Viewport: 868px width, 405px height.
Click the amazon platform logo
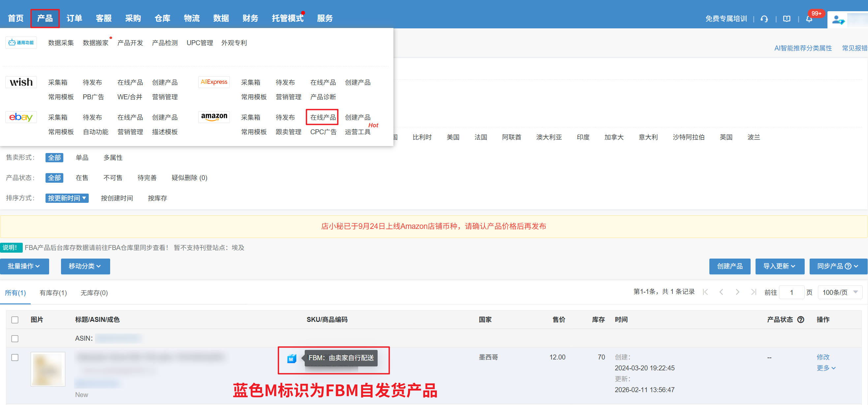coord(214,117)
